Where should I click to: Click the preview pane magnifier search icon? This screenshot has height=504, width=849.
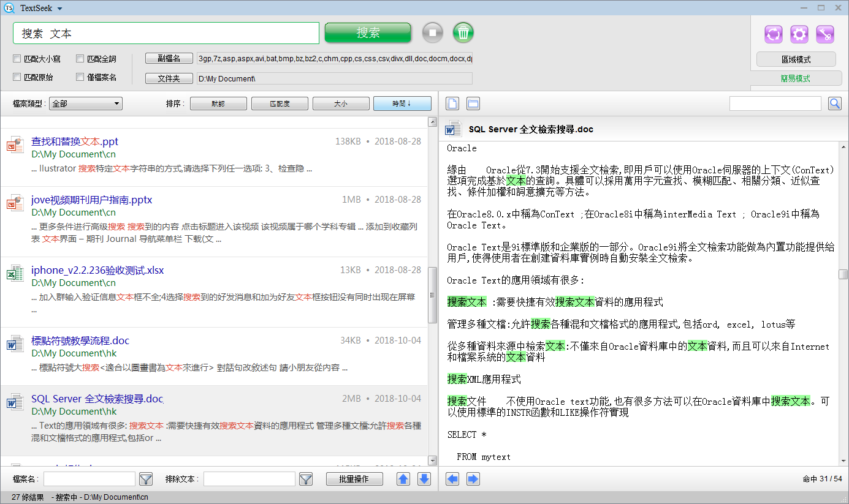click(x=834, y=103)
